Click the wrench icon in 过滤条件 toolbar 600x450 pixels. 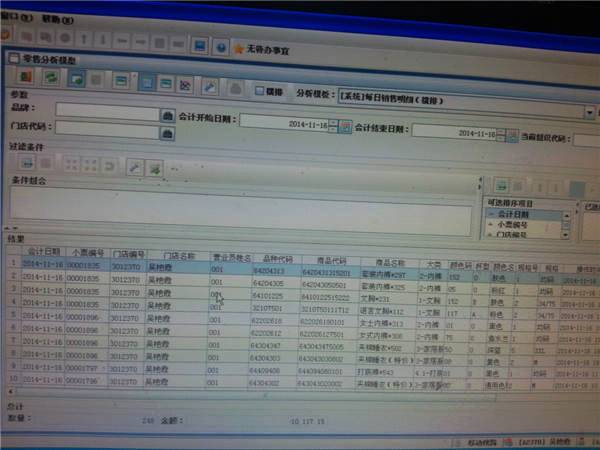pos(132,166)
